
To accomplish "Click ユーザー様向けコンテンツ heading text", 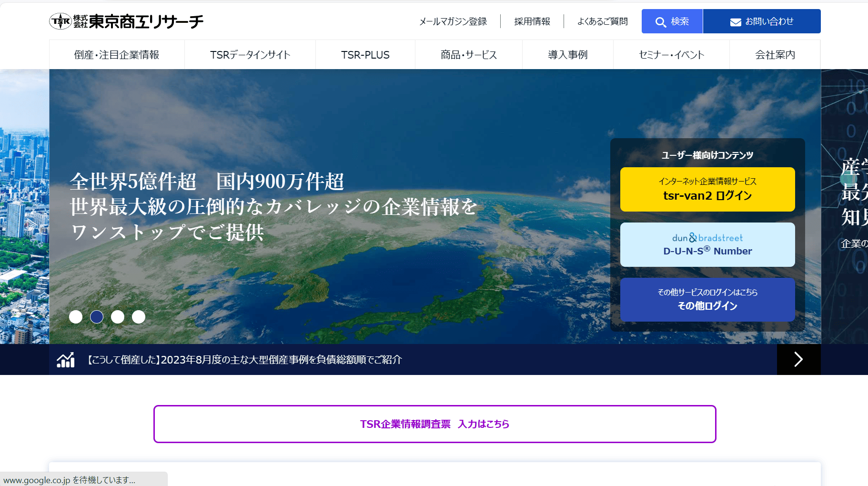I will (x=707, y=155).
